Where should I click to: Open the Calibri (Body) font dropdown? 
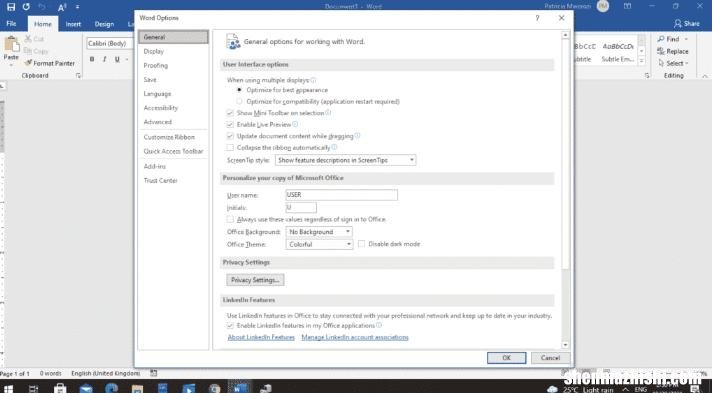pyautogui.click(x=110, y=44)
